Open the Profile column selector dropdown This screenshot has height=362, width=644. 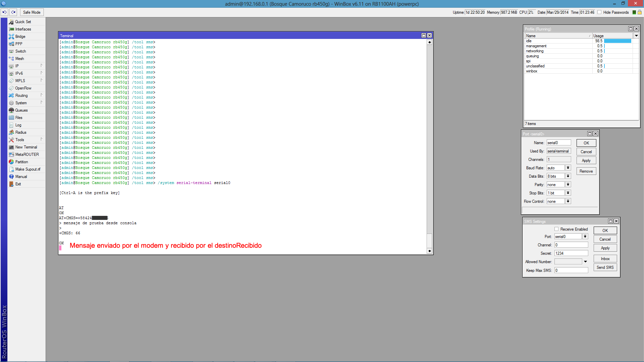pyautogui.click(x=636, y=36)
